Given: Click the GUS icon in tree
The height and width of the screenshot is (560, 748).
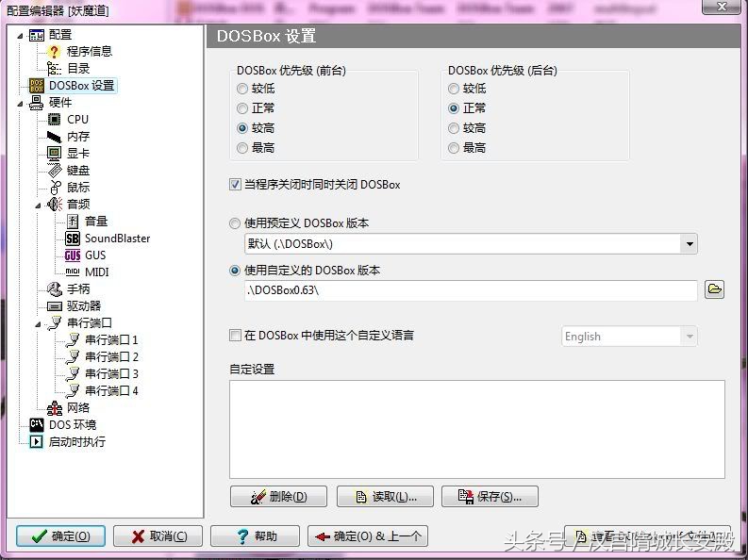Looking at the screenshot, I should [73, 255].
